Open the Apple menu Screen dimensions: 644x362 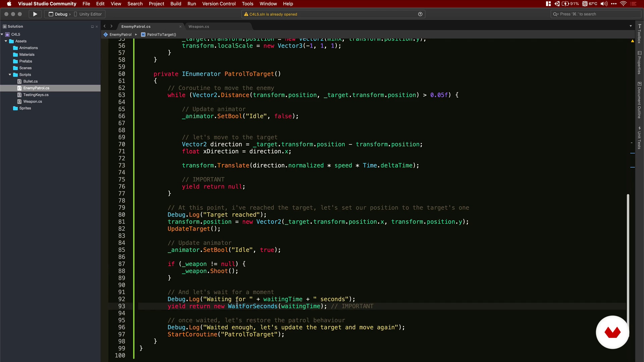tap(9, 4)
